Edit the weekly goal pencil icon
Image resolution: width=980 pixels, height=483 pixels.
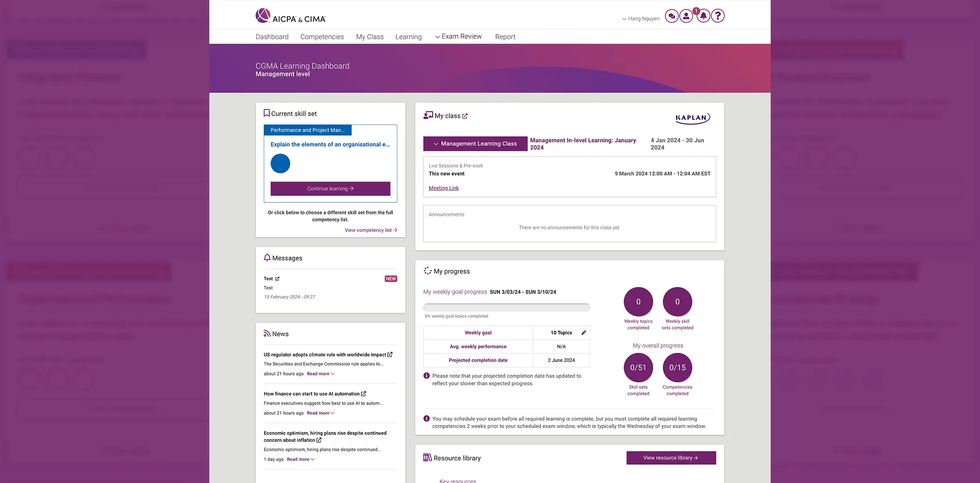point(584,333)
